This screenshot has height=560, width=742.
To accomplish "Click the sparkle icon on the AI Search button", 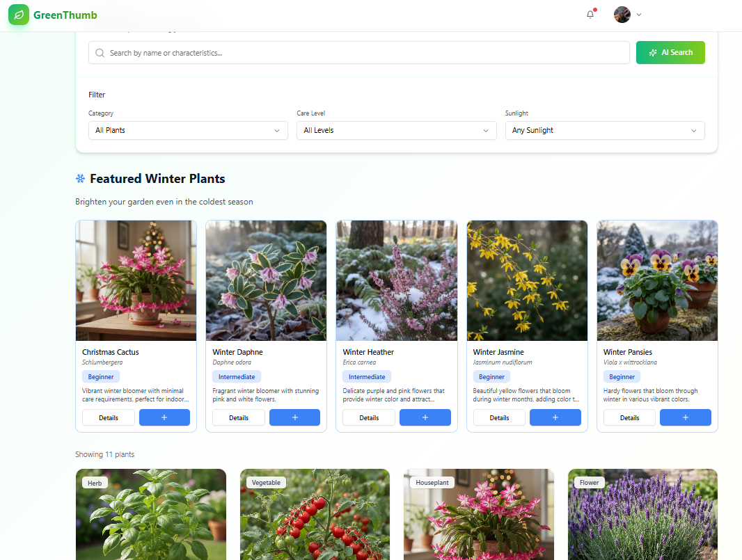I will [x=652, y=52].
